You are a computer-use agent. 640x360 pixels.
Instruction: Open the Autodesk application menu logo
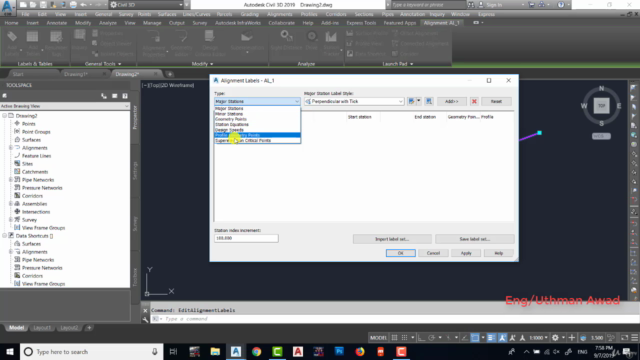coord(8,7)
